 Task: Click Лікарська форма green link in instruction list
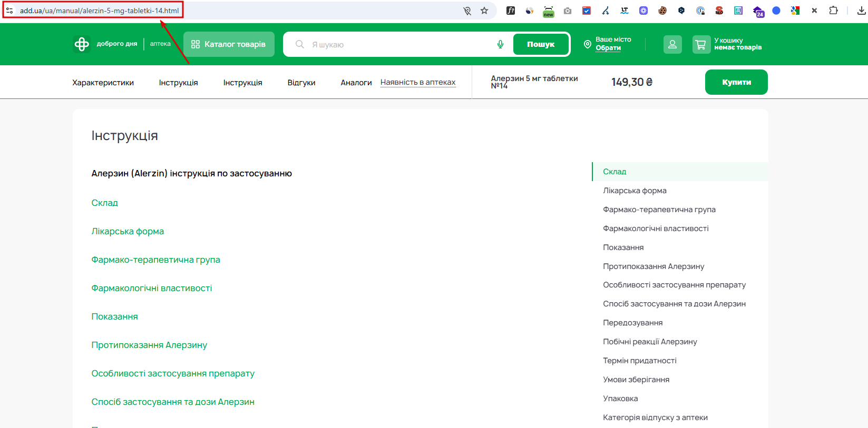(128, 231)
